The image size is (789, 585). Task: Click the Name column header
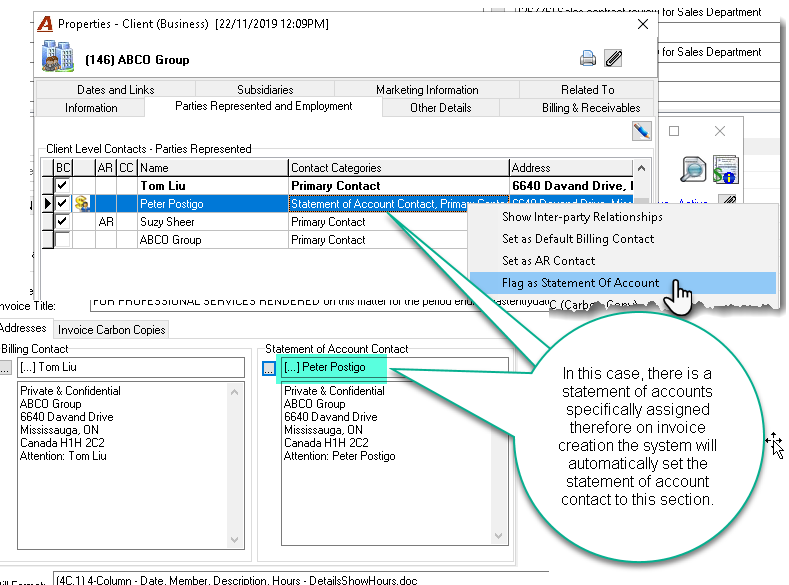[x=213, y=168]
